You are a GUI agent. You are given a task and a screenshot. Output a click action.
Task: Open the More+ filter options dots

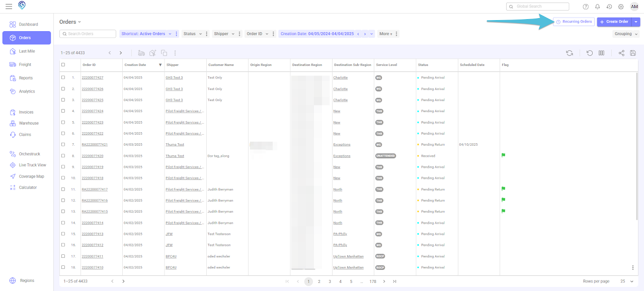click(x=397, y=34)
